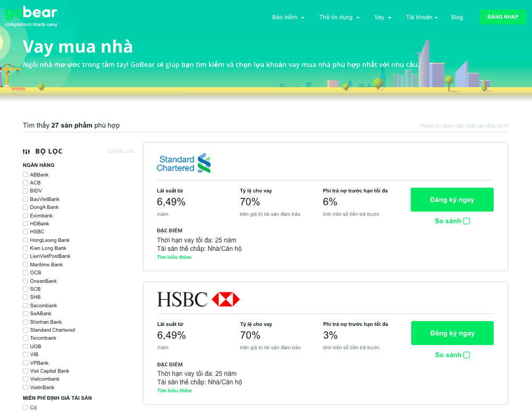This screenshot has height=412, width=532.
Task: Expand the Vay dropdown menu
Action: tap(383, 18)
